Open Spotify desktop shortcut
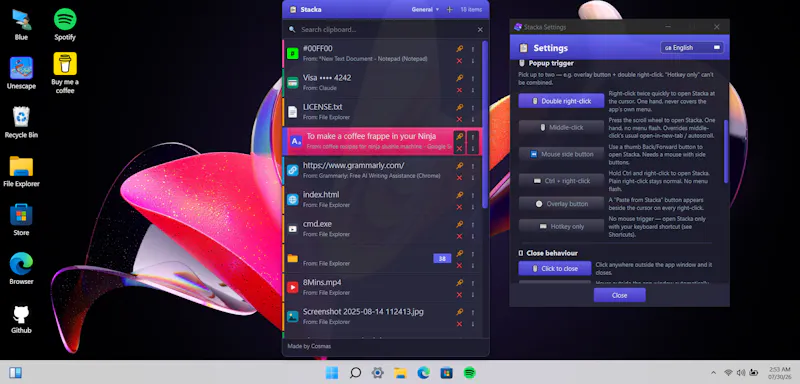Image resolution: width=800 pixels, height=384 pixels. pos(65,24)
